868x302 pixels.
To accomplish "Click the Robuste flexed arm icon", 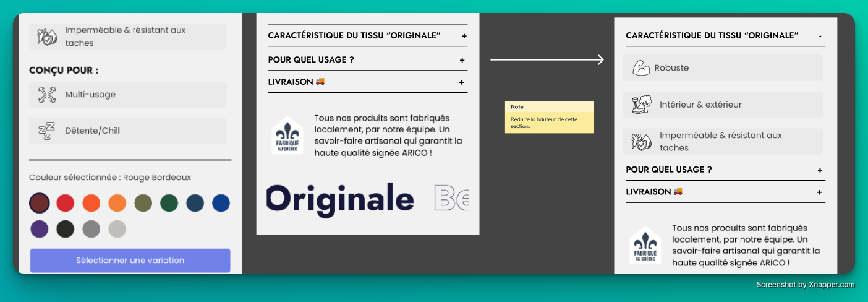I will (641, 67).
